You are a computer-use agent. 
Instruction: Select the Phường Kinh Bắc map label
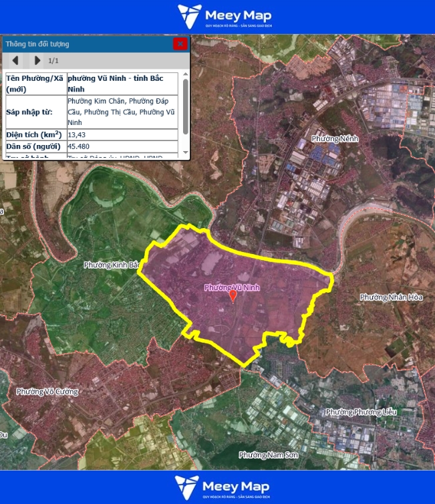coord(111,265)
